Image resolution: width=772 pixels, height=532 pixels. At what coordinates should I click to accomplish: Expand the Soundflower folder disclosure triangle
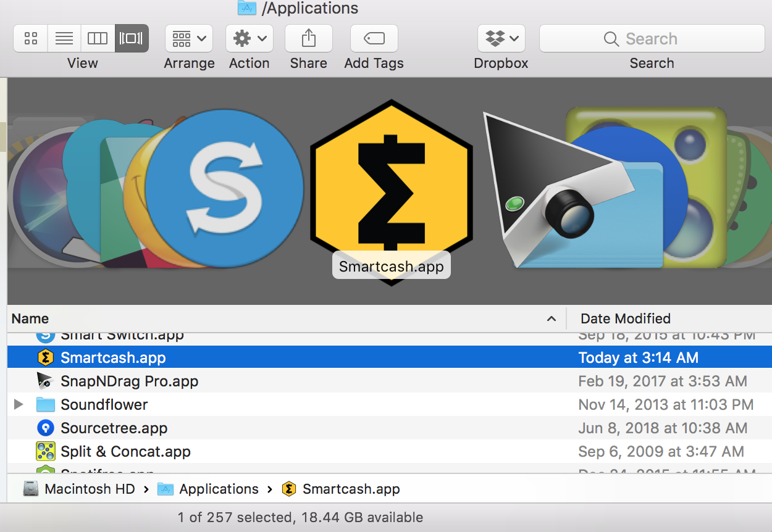point(19,405)
